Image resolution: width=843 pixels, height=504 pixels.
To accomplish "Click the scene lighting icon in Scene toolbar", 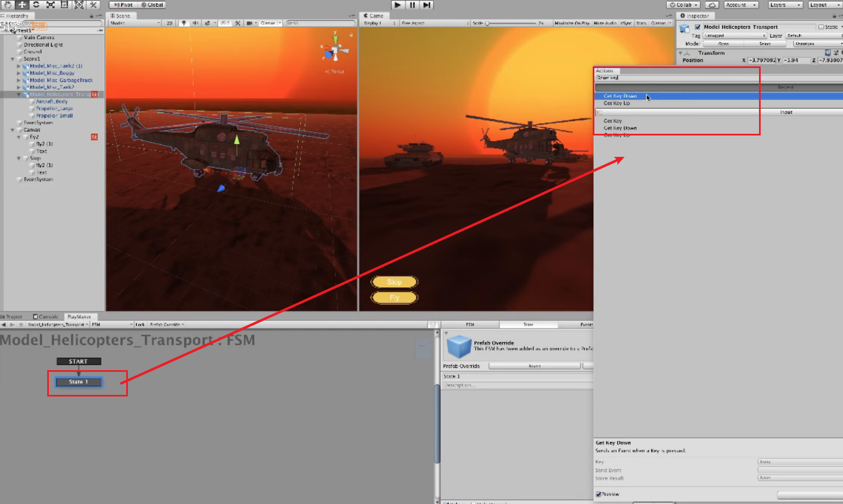I will point(184,23).
